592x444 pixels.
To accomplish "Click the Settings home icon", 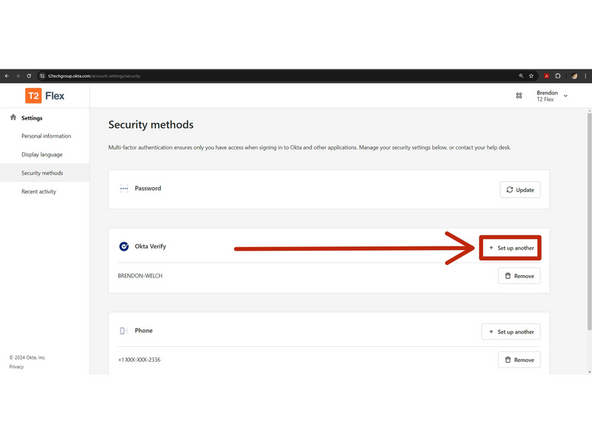I will (x=13, y=117).
